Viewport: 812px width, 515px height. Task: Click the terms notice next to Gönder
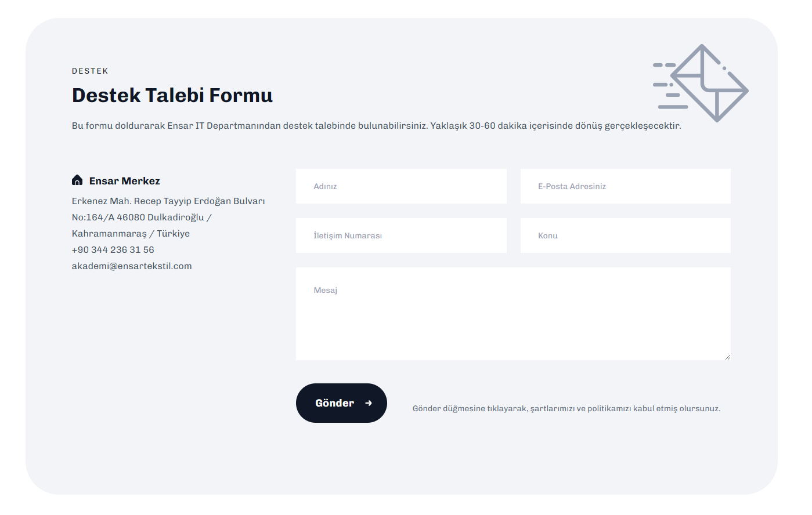(566, 409)
